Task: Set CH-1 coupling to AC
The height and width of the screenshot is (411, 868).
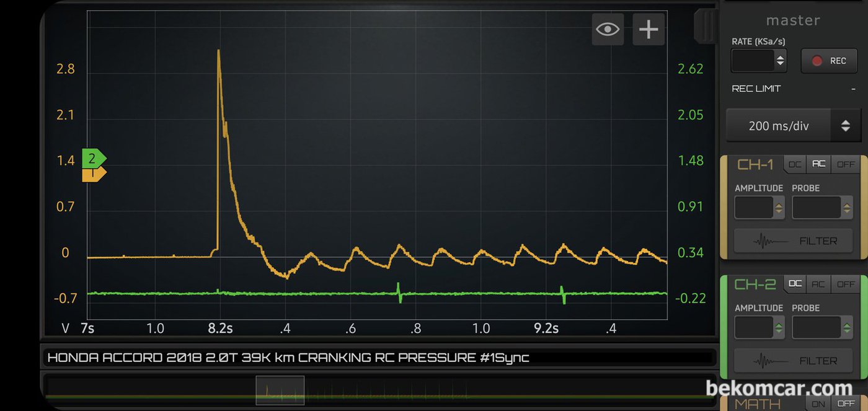Action: (x=818, y=164)
